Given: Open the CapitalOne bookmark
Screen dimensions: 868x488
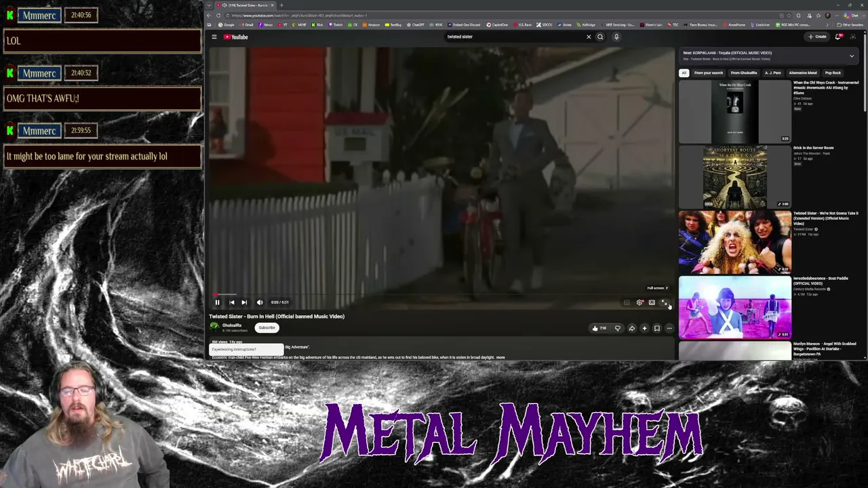Looking at the screenshot, I should (x=498, y=25).
